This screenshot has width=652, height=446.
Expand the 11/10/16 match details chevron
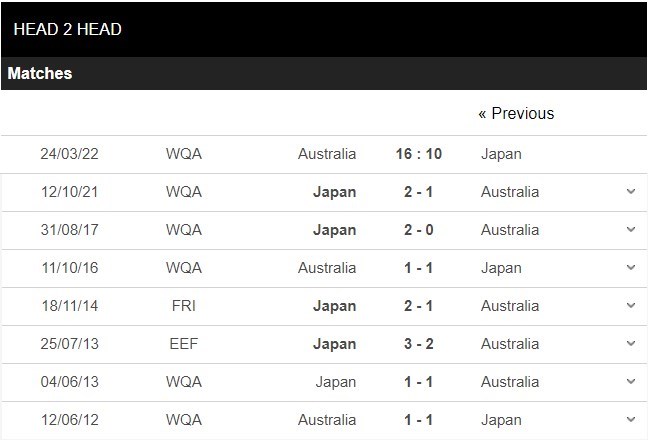tap(631, 267)
